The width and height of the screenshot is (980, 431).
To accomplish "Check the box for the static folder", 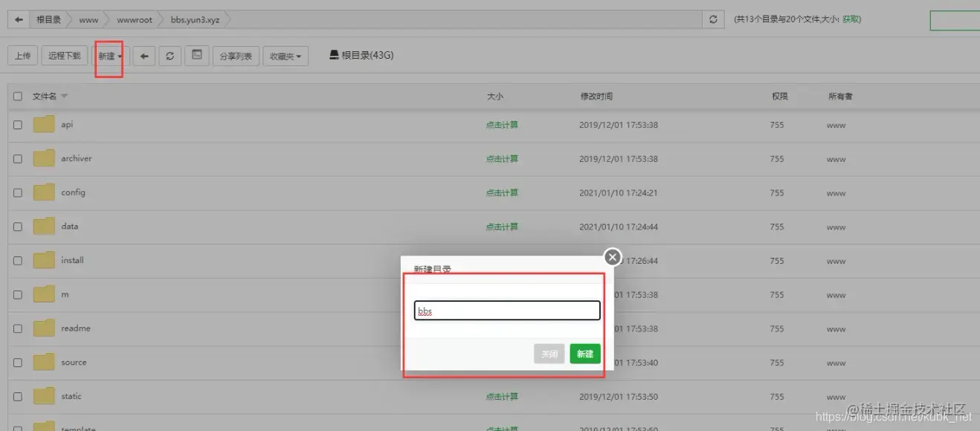I will (18, 397).
